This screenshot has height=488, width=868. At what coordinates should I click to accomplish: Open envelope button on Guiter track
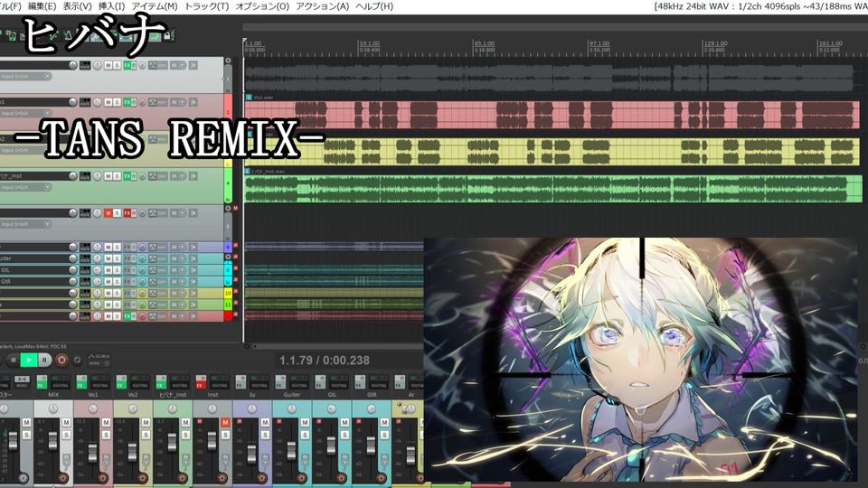point(152,258)
